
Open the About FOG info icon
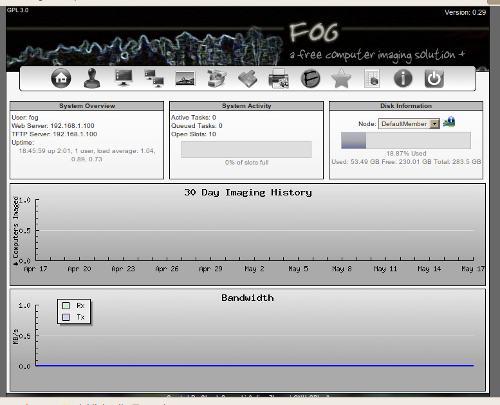pyautogui.click(x=403, y=78)
